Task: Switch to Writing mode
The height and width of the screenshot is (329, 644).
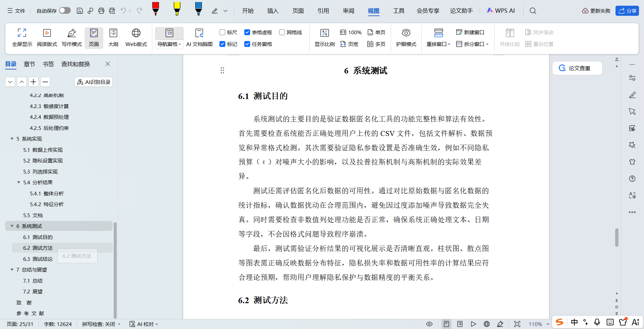Action: [x=72, y=37]
